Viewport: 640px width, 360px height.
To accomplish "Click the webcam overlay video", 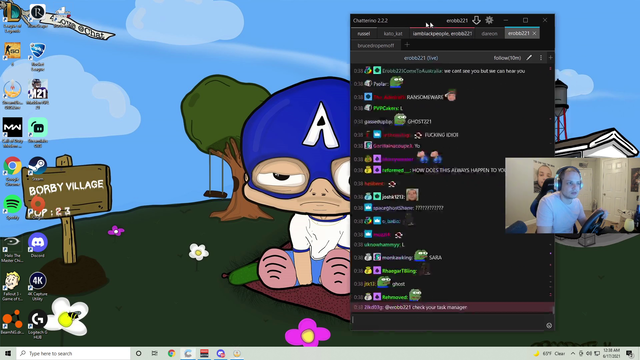I will (572, 196).
